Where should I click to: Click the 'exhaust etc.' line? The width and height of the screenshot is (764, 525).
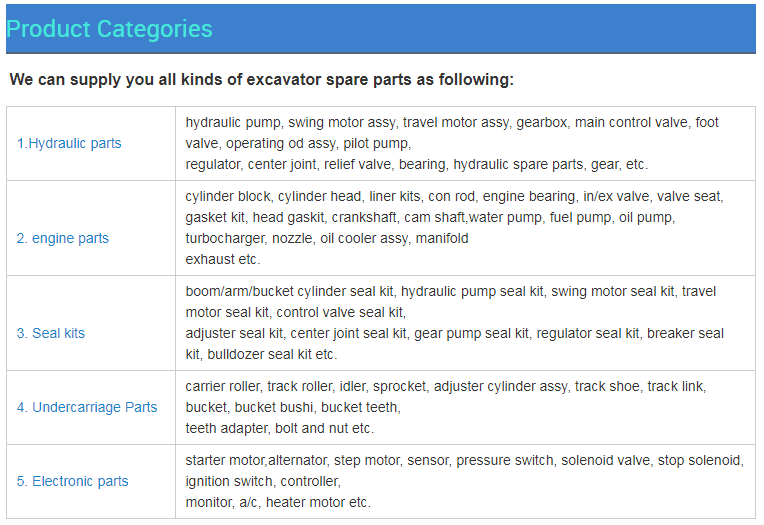coord(223,259)
